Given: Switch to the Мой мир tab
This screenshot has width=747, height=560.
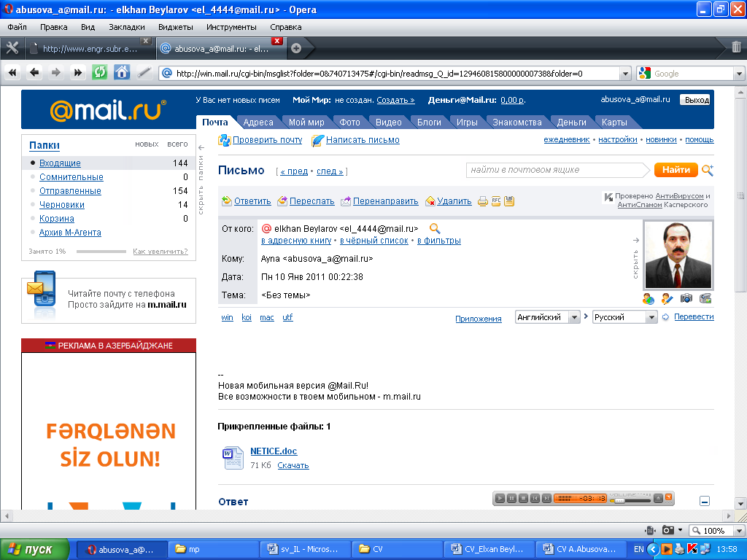Looking at the screenshot, I should [306, 122].
